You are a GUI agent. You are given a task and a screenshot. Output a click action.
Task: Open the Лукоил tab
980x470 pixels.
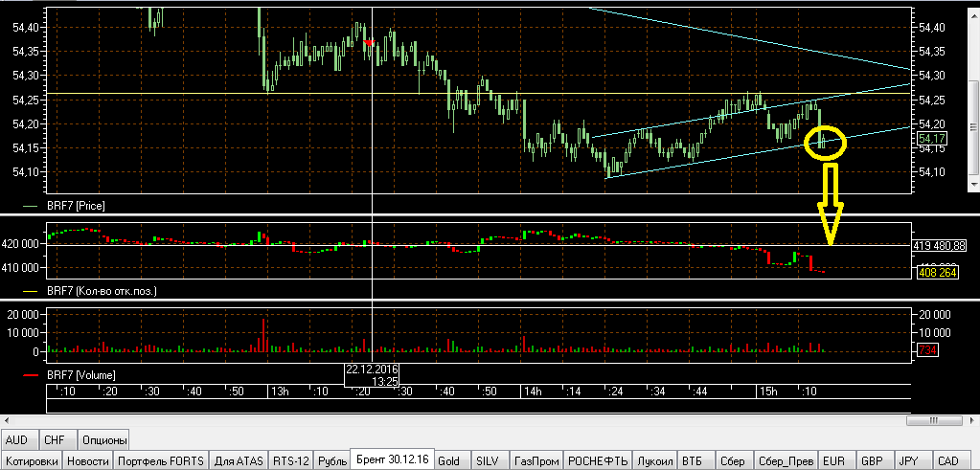pyautogui.click(x=655, y=460)
